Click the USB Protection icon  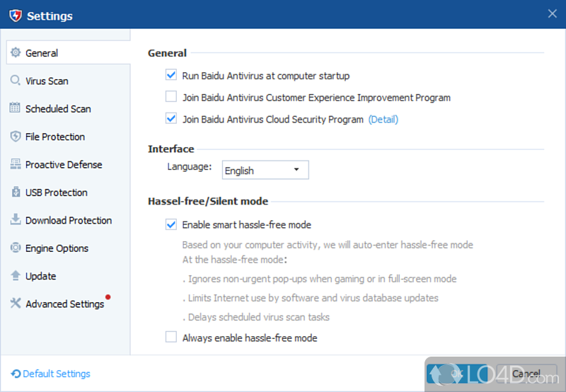click(x=16, y=192)
